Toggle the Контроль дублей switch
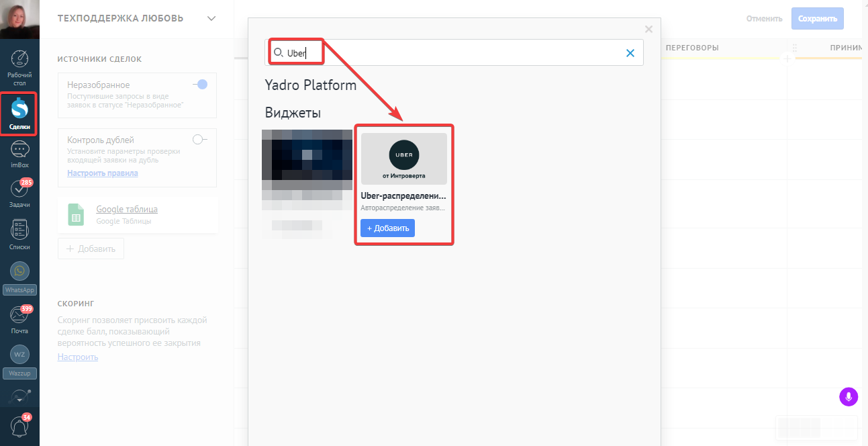Screen dimensions: 868x446 point(200,140)
